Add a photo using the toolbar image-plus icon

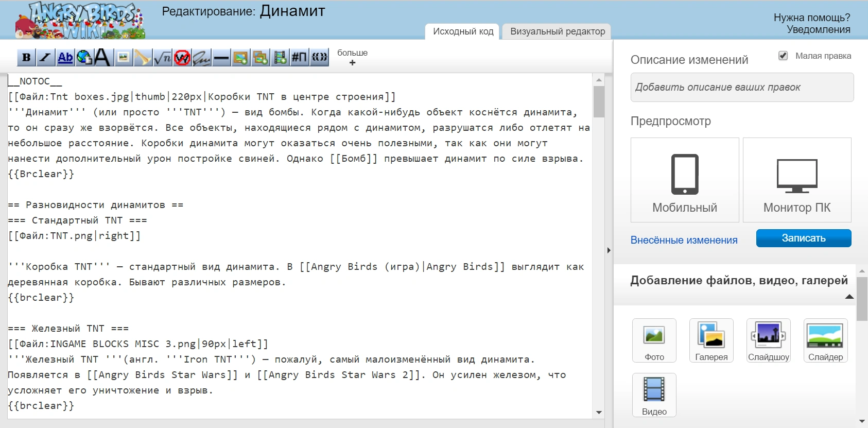(240, 57)
